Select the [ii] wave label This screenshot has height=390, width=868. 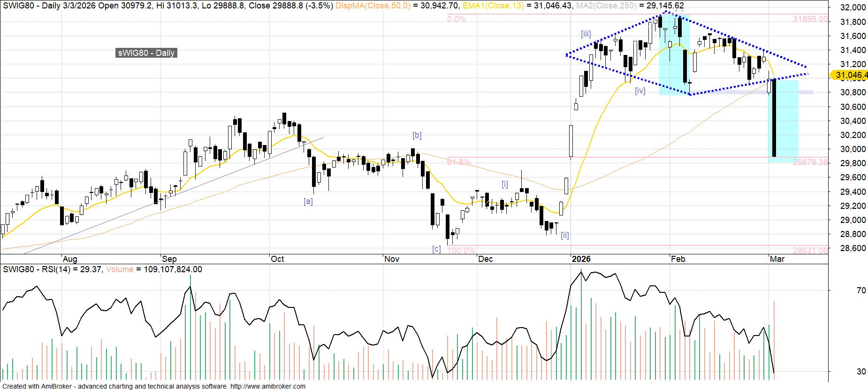(x=565, y=235)
